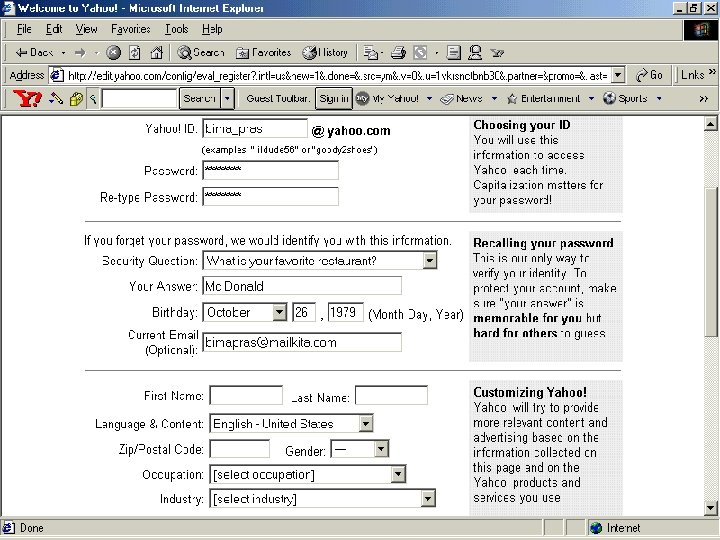The height and width of the screenshot is (540, 720).
Task: Click the Edit page toolbar icon
Action: pos(420,53)
